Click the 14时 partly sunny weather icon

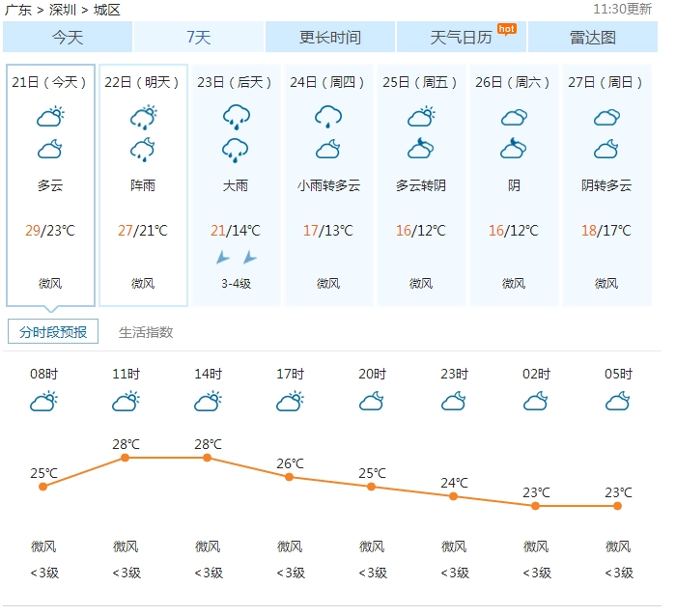click(208, 401)
